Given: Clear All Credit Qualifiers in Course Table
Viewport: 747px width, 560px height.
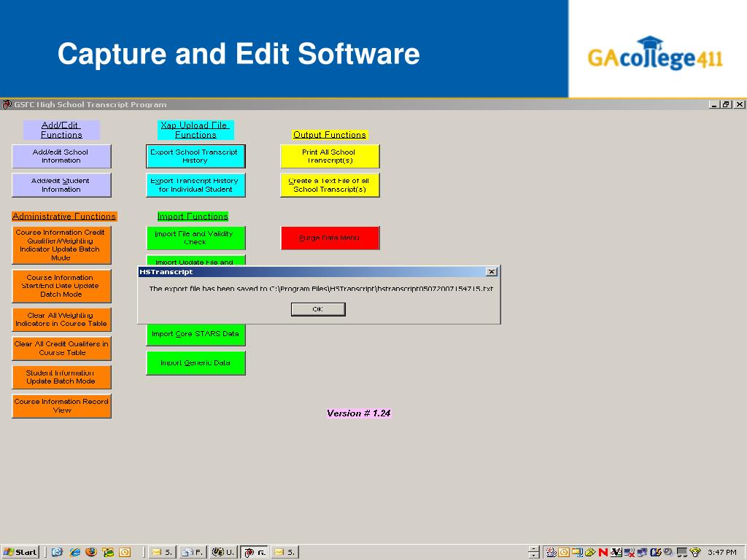Looking at the screenshot, I should coord(61,348).
